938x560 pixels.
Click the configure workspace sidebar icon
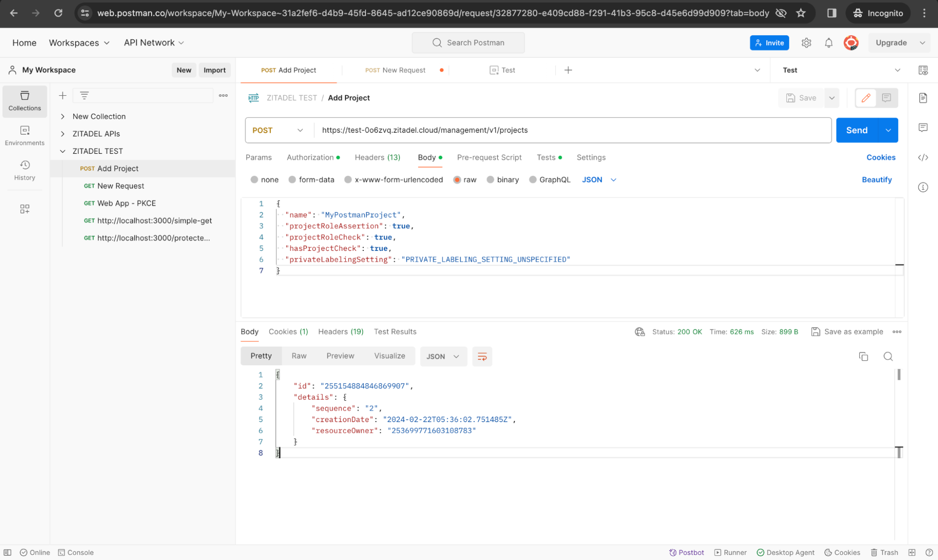tap(25, 209)
